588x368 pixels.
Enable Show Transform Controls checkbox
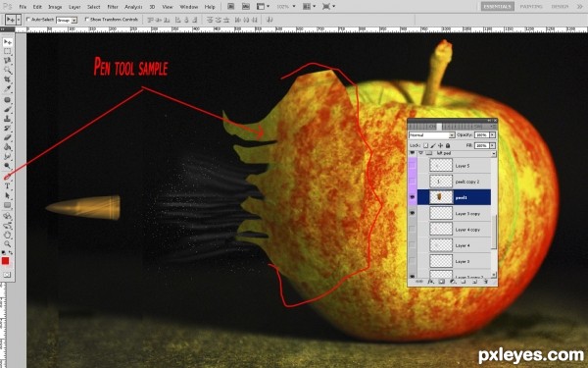pos(86,20)
